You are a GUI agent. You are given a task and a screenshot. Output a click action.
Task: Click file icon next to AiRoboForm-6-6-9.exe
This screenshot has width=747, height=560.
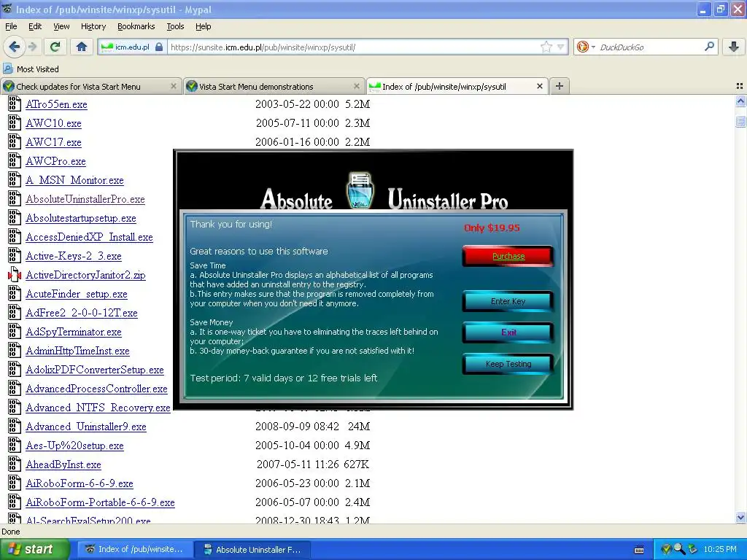click(15, 483)
